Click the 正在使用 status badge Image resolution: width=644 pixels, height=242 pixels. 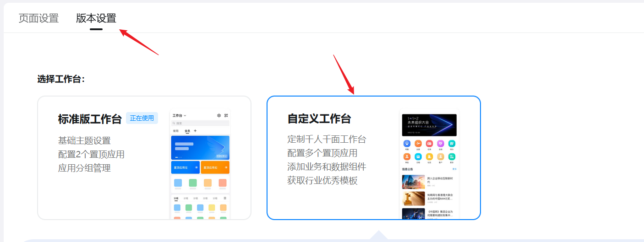click(x=142, y=118)
